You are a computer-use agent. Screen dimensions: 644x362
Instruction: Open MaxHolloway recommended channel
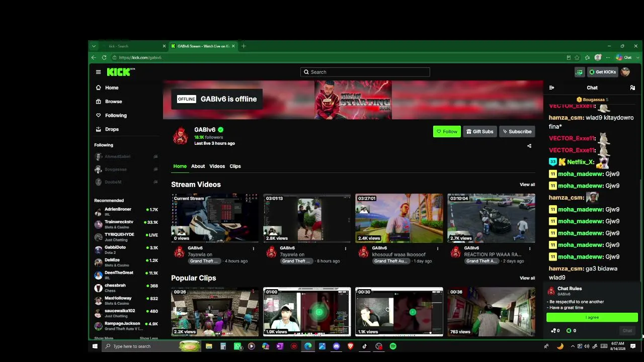click(126, 301)
